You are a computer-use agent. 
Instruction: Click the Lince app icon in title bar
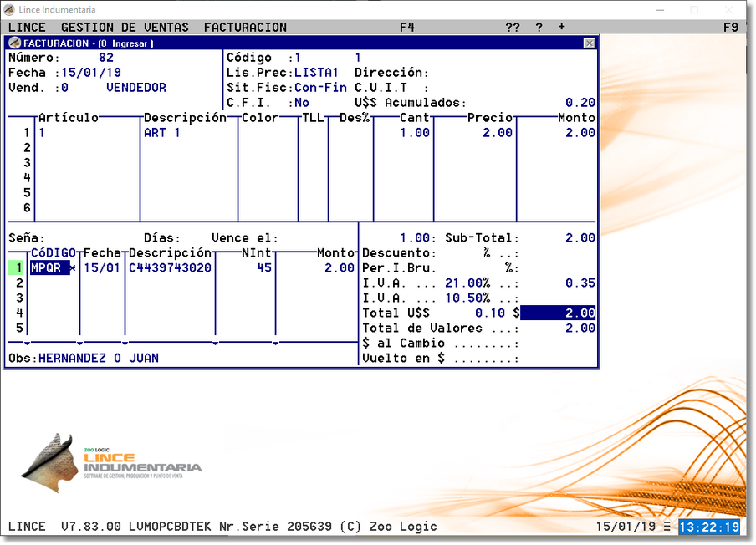(x=10, y=10)
